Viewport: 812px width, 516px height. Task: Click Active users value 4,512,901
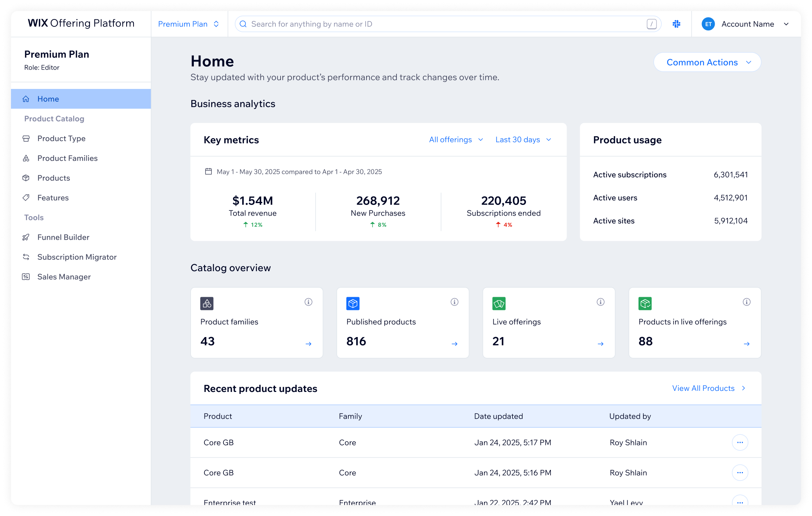click(x=731, y=198)
